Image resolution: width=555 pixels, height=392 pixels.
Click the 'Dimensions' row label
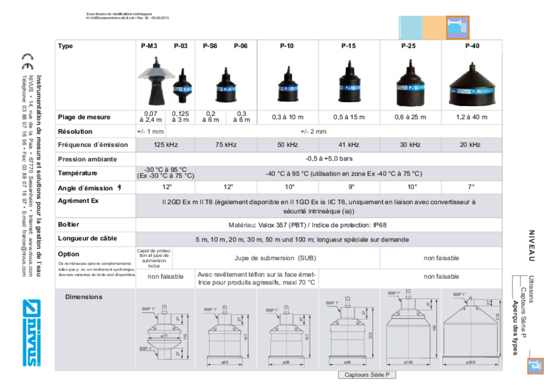coord(83,297)
